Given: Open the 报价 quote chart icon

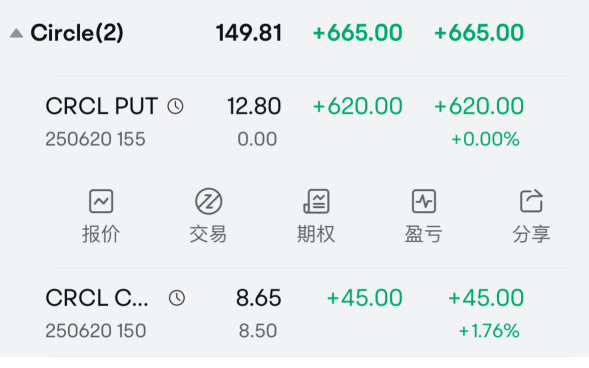Looking at the screenshot, I should (101, 201).
